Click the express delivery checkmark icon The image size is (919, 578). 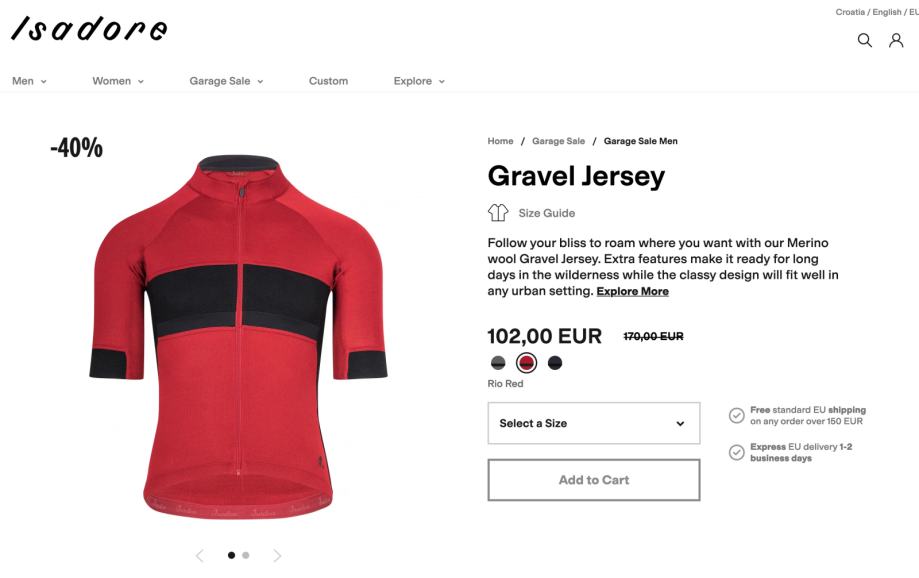736,452
